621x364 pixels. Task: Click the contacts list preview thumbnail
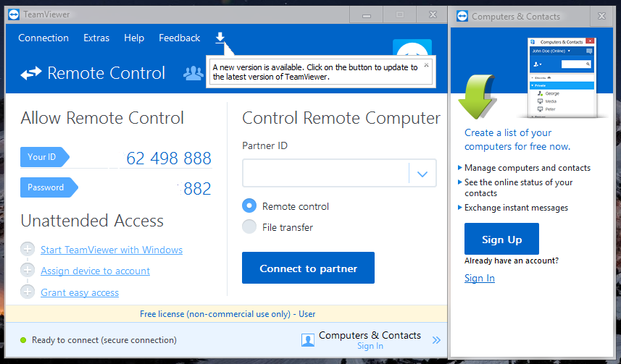coord(562,77)
